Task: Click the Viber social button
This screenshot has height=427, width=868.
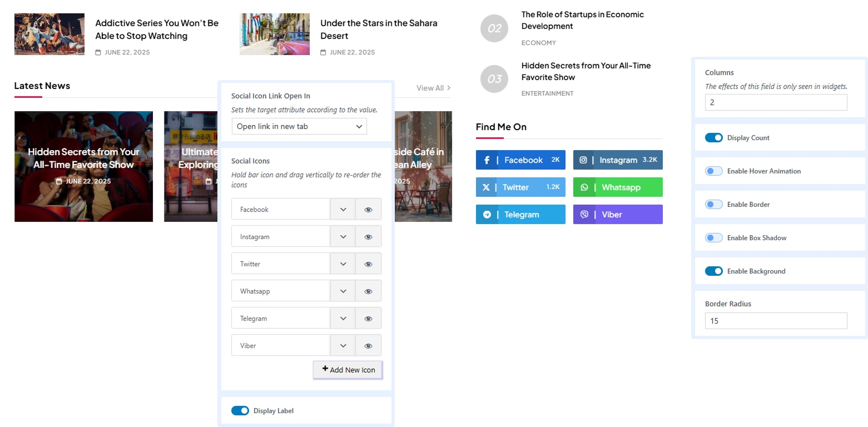Action: pyautogui.click(x=617, y=215)
